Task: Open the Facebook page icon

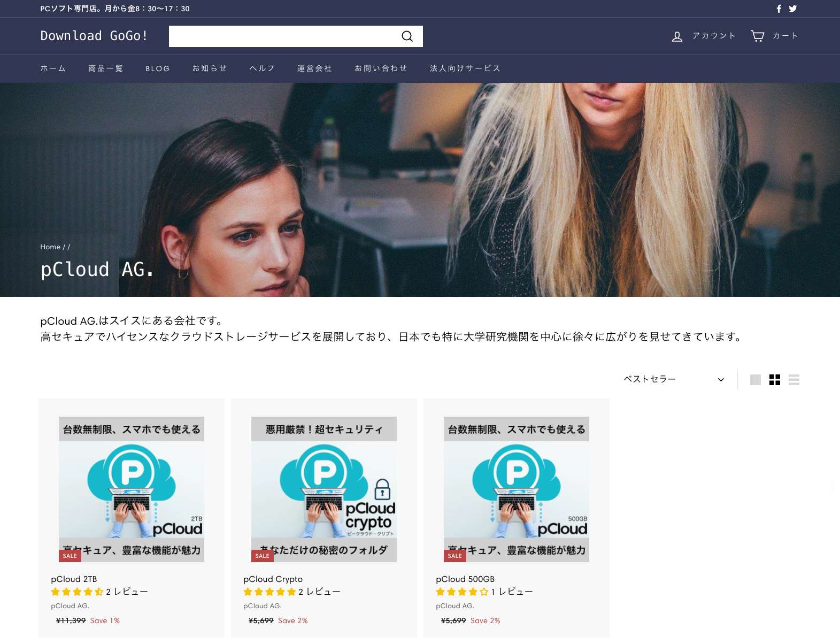Action: coord(779,9)
